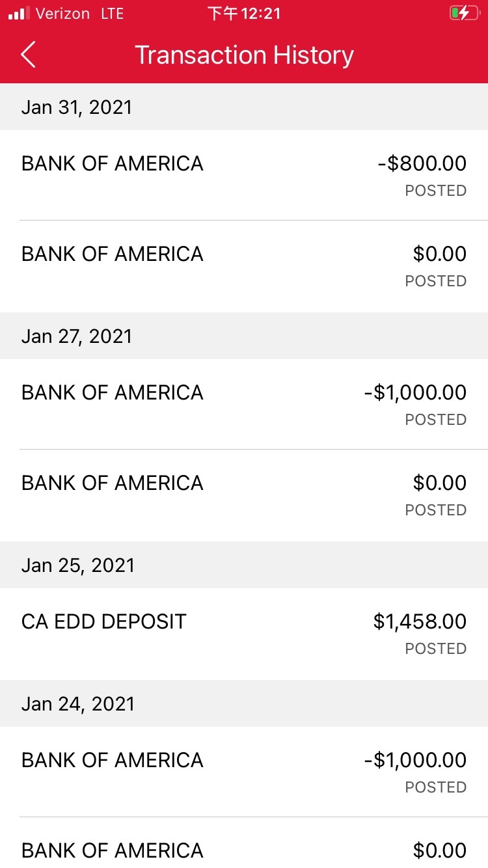This screenshot has height=868, width=488.
Task: Tap POSTED status under -$800.00
Action: point(435,191)
